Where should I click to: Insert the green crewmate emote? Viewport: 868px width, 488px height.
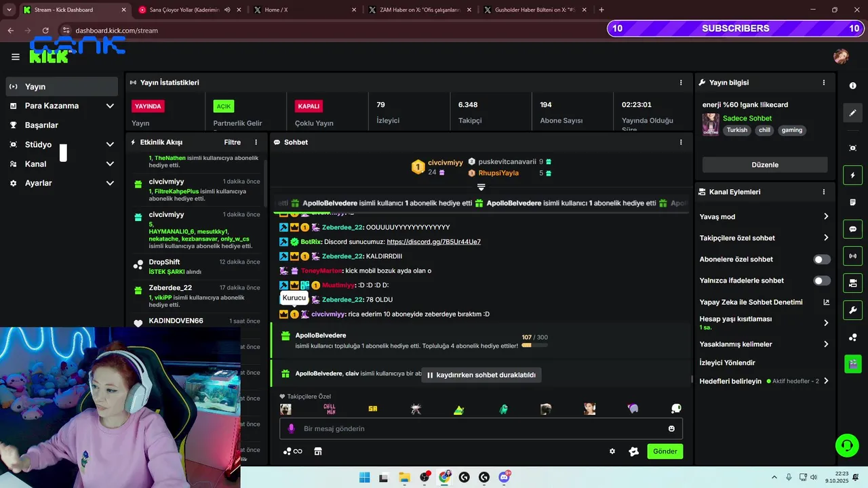[x=503, y=409]
